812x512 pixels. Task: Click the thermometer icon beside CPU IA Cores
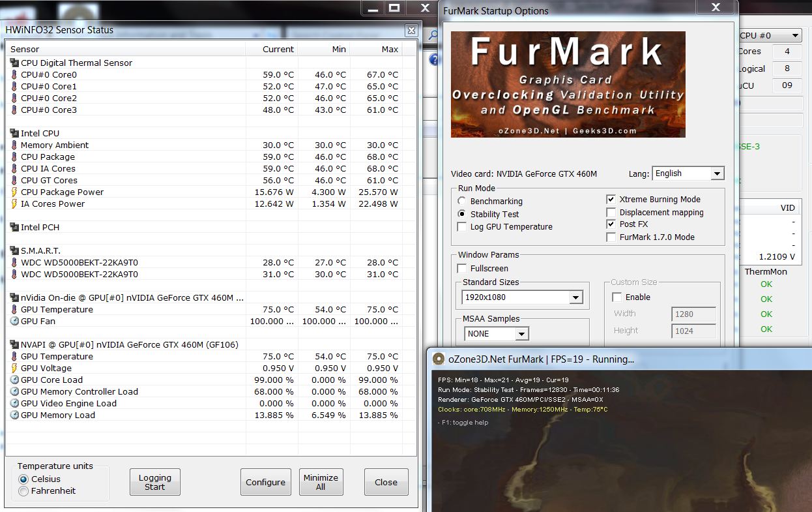pos(14,168)
